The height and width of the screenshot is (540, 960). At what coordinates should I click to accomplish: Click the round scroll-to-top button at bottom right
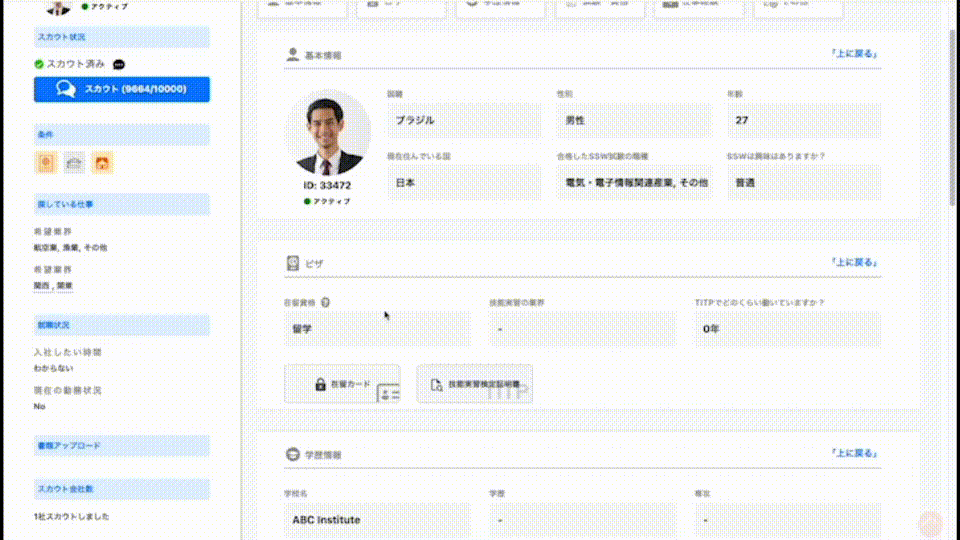[x=930, y=523]
